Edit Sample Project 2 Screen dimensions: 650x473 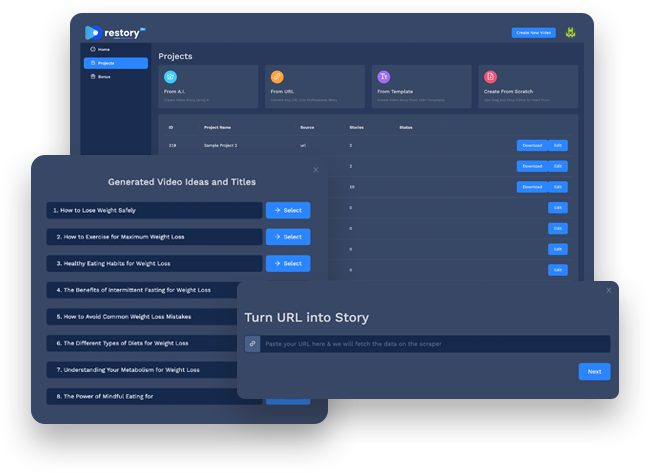(x=558, y=146)
